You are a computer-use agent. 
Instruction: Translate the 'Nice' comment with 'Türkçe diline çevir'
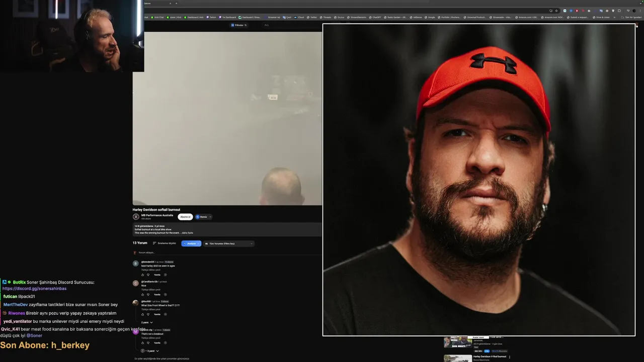tap(151, 290)
